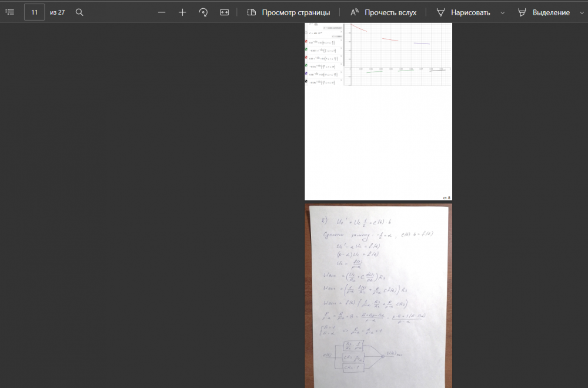This screenshot has height=388, width=588.
Task: Zoom in with the plus icon
Action: coord(182,12)
